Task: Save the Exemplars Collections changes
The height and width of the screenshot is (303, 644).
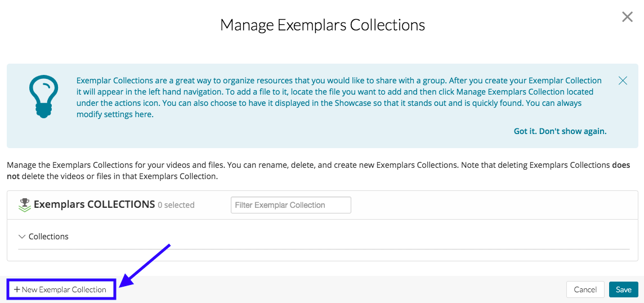Action: (x=623, y=289)
